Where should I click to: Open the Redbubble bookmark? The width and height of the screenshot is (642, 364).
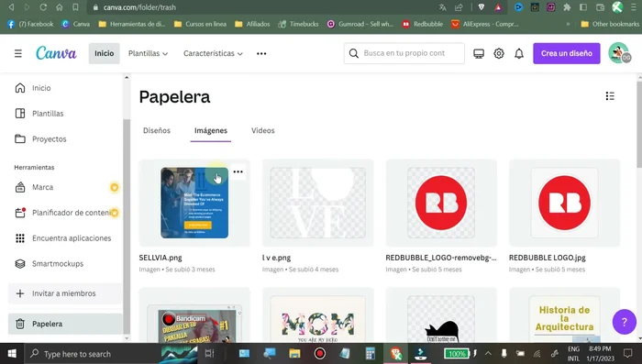coord(422,24)
